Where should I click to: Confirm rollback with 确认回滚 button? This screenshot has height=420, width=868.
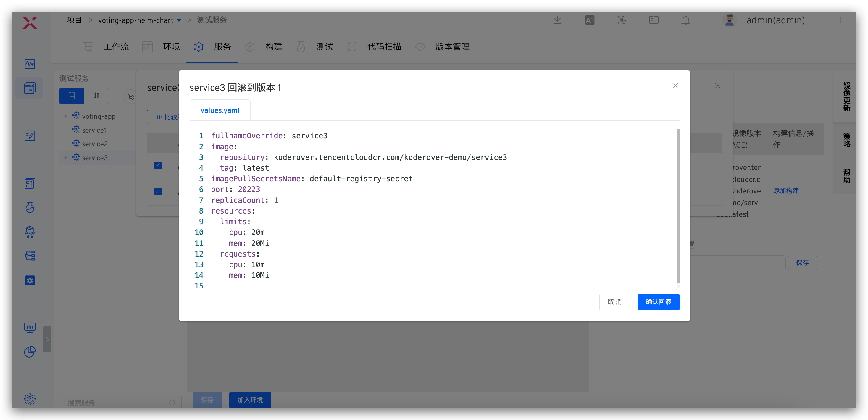click(x=658, y=302)
